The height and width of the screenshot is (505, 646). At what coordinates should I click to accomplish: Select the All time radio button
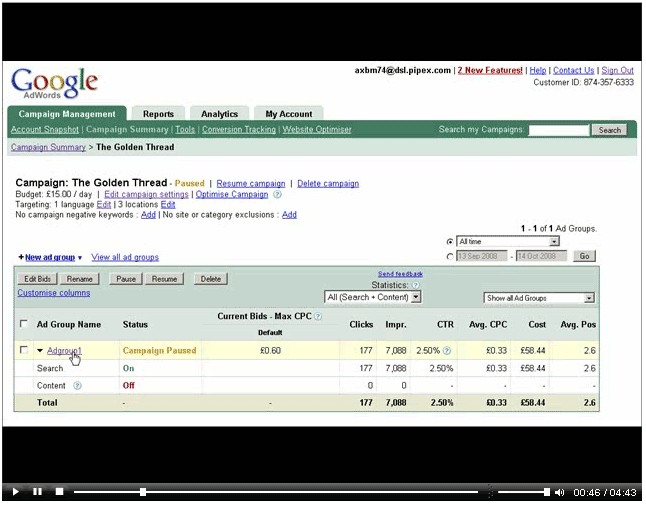(x=450, y=242)
